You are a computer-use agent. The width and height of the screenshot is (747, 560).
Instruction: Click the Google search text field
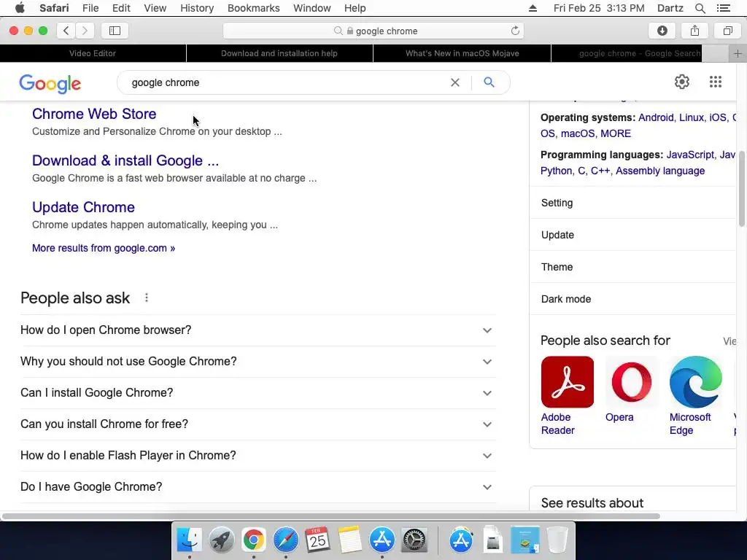tap(286, 82)
